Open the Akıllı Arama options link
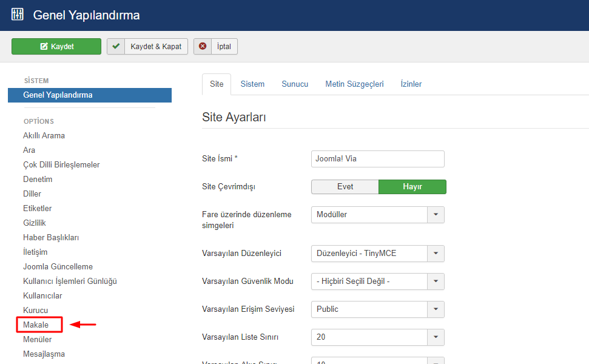This screenshot has width=589, height=364. 44,136
